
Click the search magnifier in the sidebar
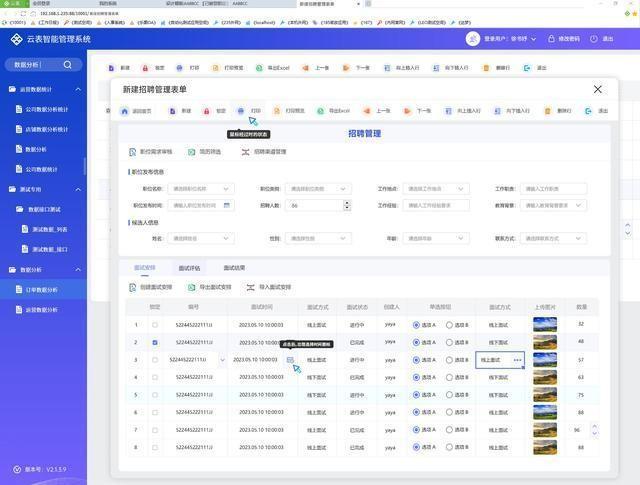pos(68,65)
